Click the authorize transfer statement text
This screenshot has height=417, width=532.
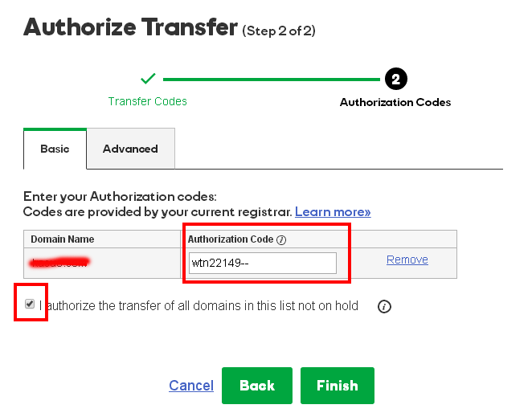click(198, 305)
